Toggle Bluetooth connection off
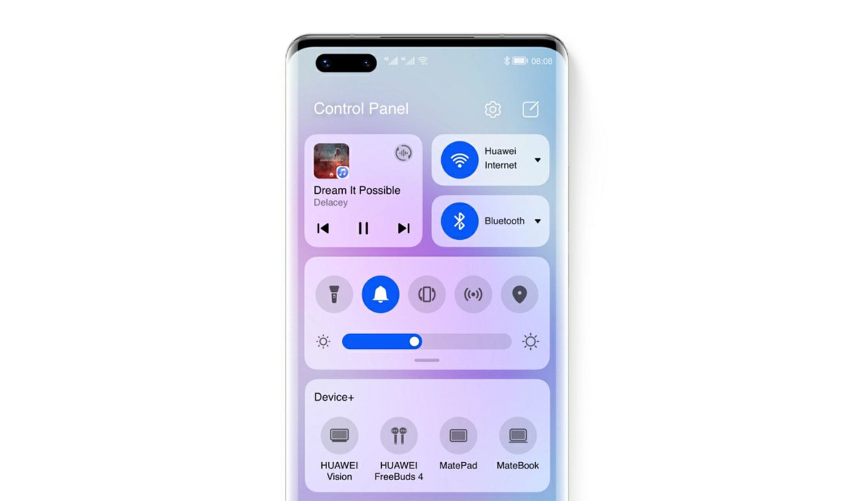 click(x=459, y=220)
